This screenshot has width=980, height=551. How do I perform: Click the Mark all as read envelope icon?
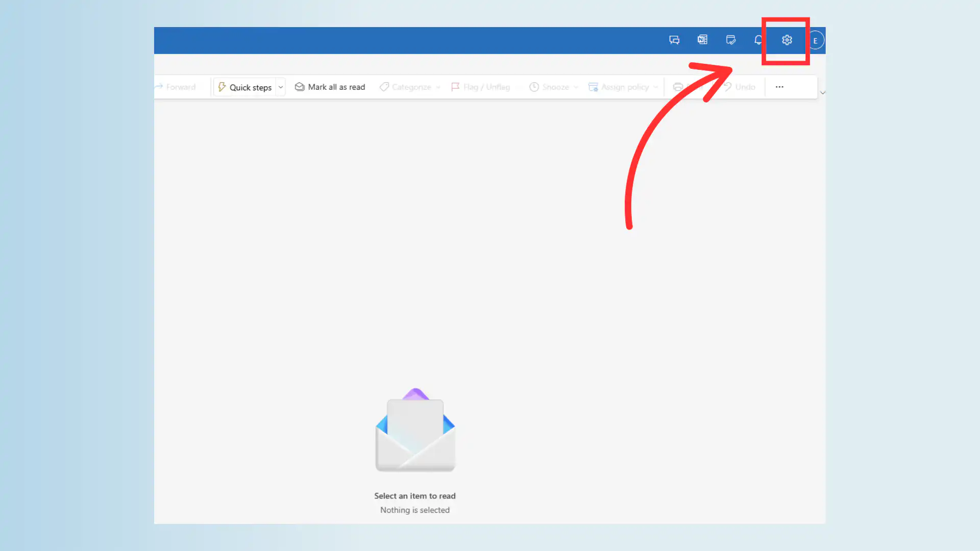point(300,87)
